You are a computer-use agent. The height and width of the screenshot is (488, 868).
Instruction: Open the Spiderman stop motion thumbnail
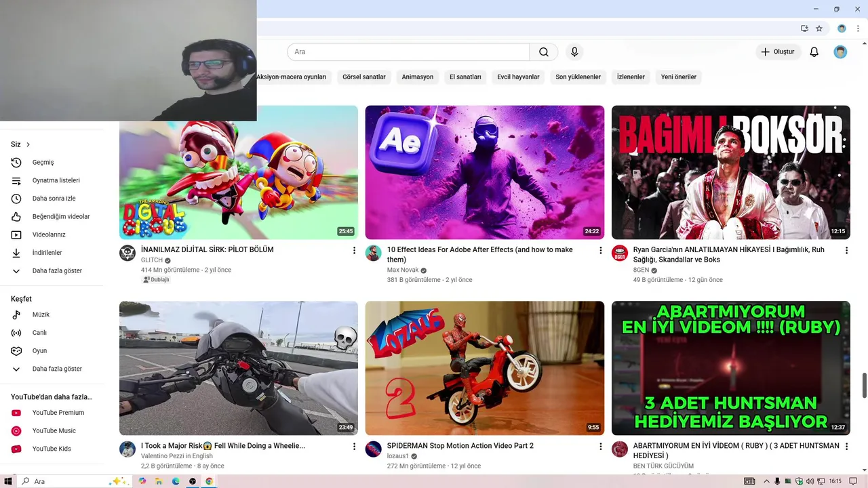click(485, 368)
